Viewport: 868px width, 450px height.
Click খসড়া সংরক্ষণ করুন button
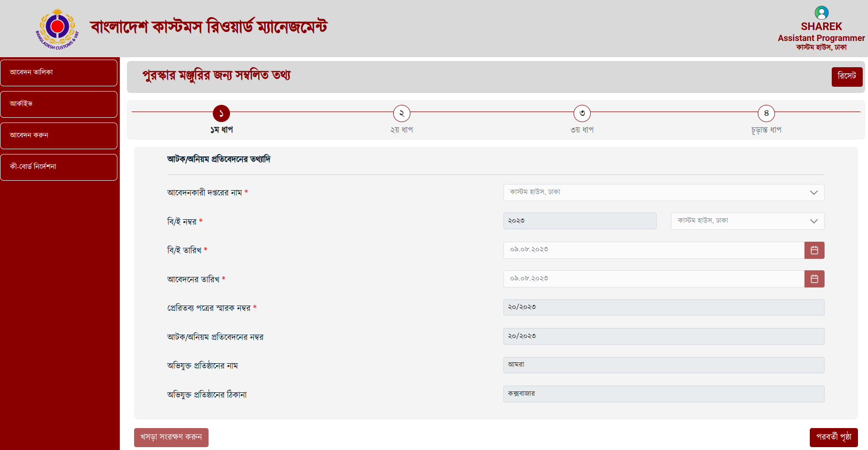171,438
